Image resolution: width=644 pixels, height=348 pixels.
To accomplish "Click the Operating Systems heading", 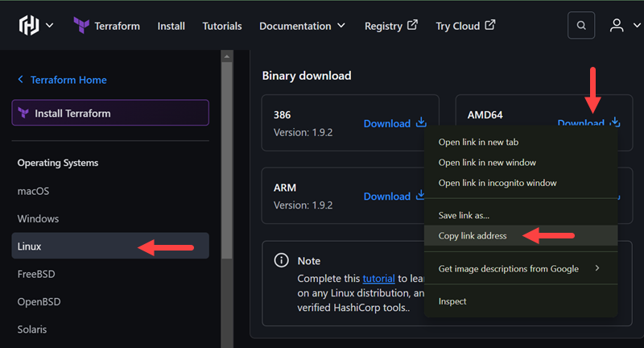I will tap(57, 163).
